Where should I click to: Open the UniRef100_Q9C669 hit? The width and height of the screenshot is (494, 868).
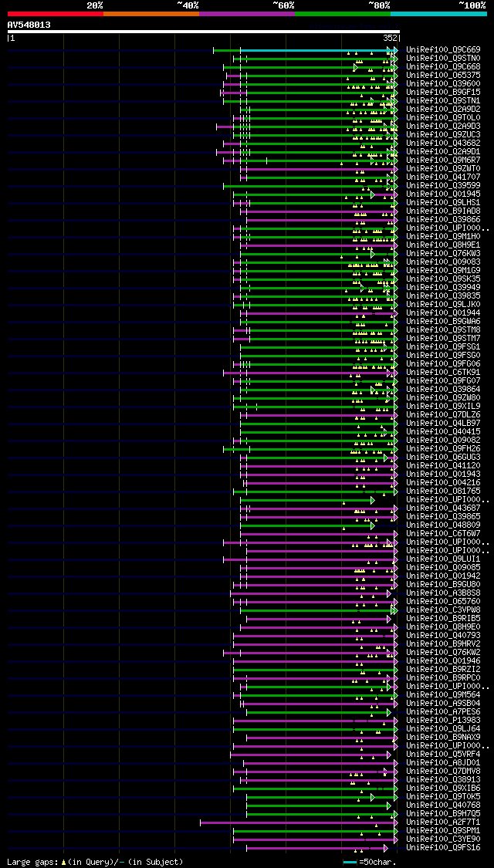click(x=443, y=50)
